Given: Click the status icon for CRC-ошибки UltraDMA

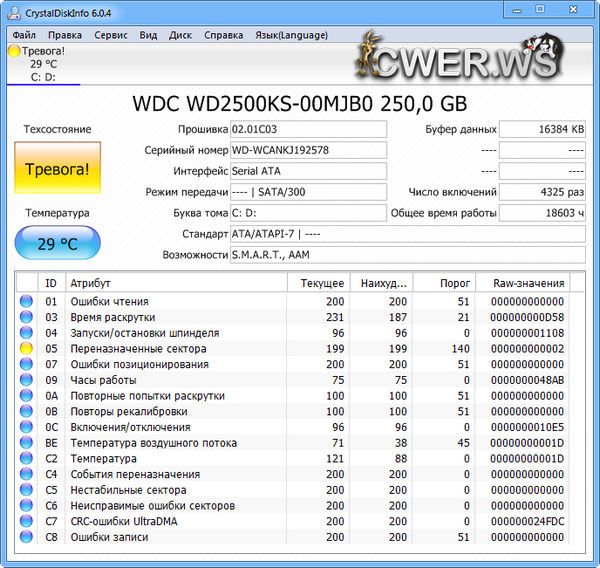Looking at the screenshot, I should (x=26, y=522).
